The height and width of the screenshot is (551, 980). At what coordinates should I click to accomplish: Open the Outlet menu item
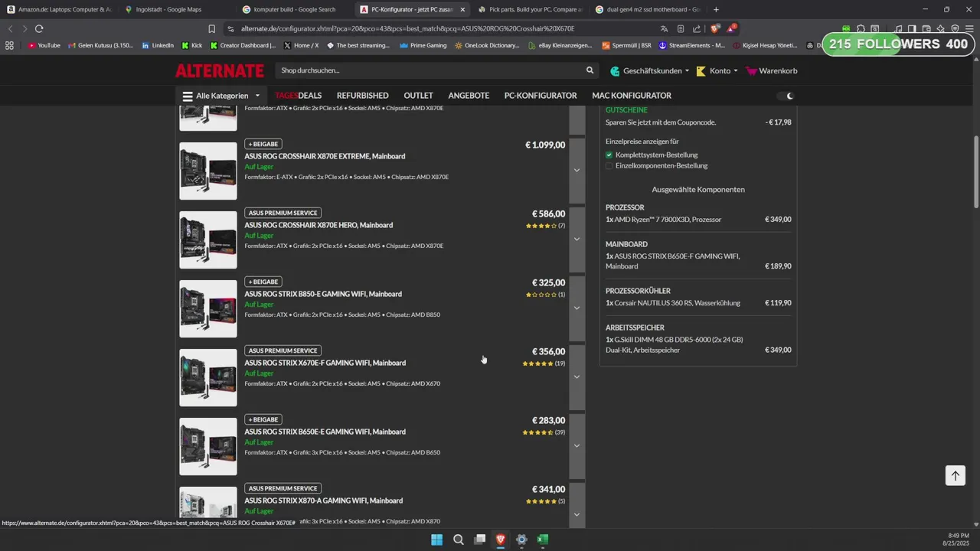click(x=419, y=96)
